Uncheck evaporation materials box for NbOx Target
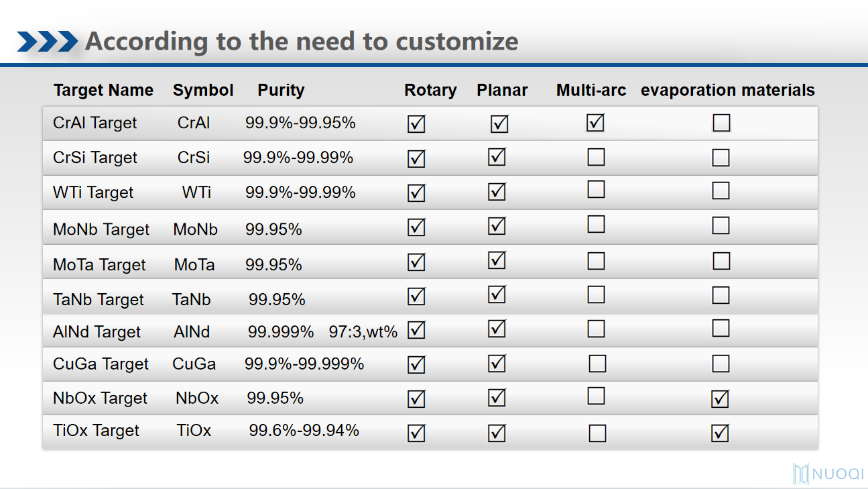This screenshot has height=489, width=868. pos(720,399)
